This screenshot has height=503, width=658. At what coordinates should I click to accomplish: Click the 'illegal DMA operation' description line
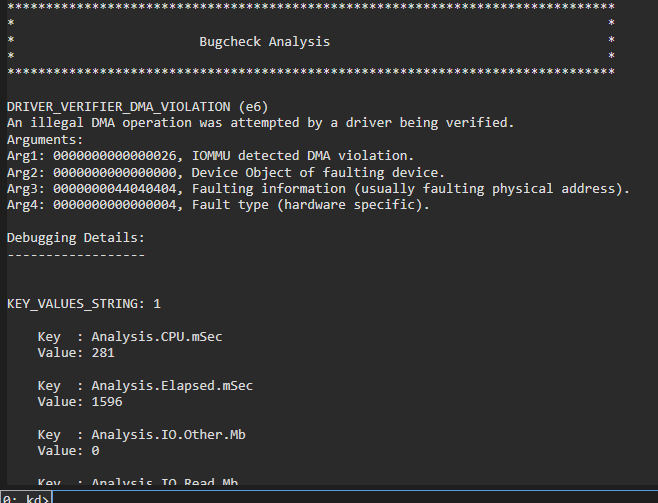tap(260, 122)
